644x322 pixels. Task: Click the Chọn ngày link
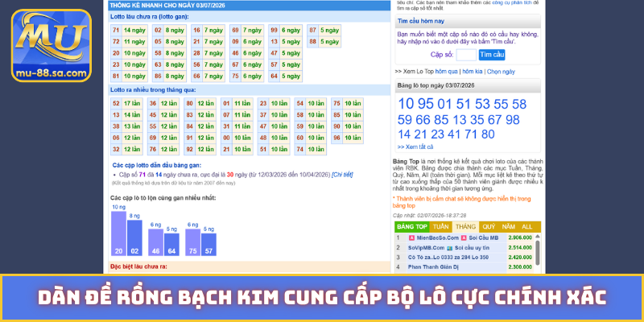click(x=501, y=72)
